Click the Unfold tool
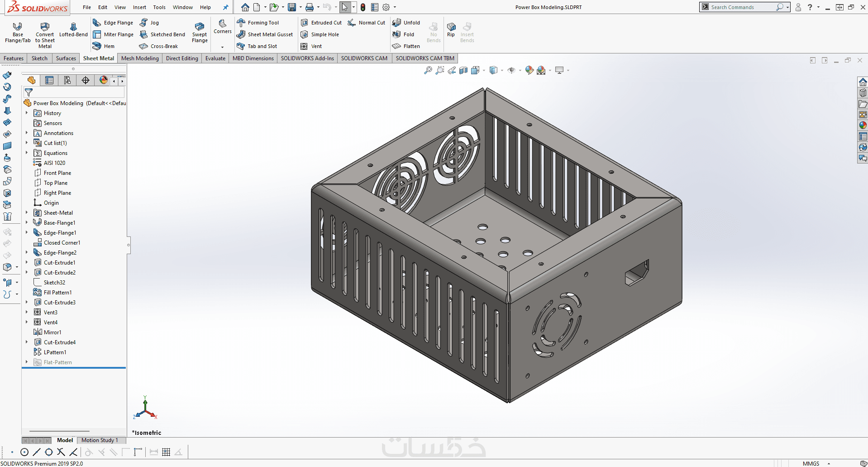868x467 pixels. 406,23
